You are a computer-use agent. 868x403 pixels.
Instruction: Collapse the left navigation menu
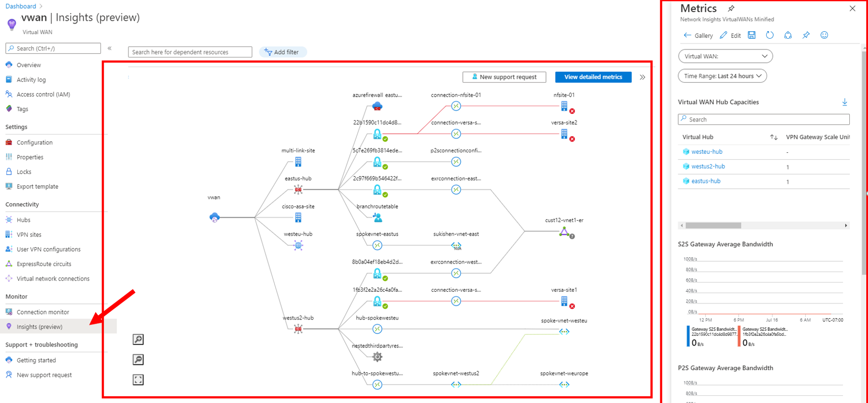click(x=109, y=48)
